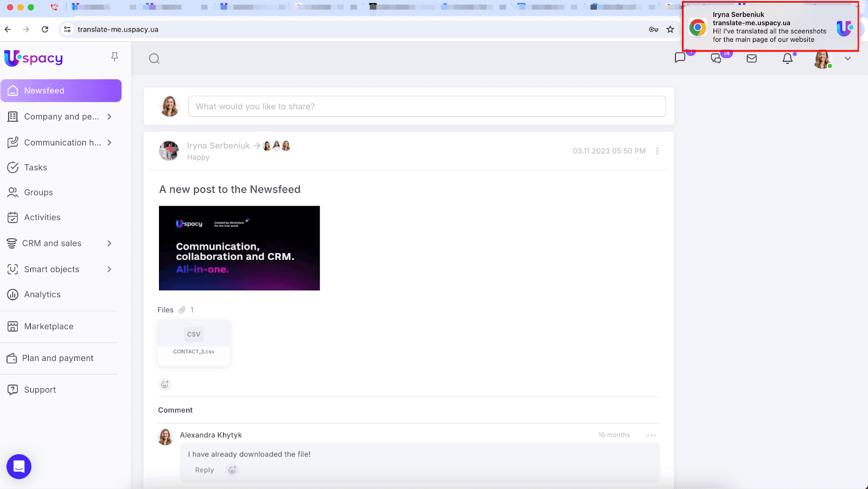Image resolution: width=868 pixels, height=489 pixels.
Task: Go to Tasks in the sidebar
Action: coord(36,168)
